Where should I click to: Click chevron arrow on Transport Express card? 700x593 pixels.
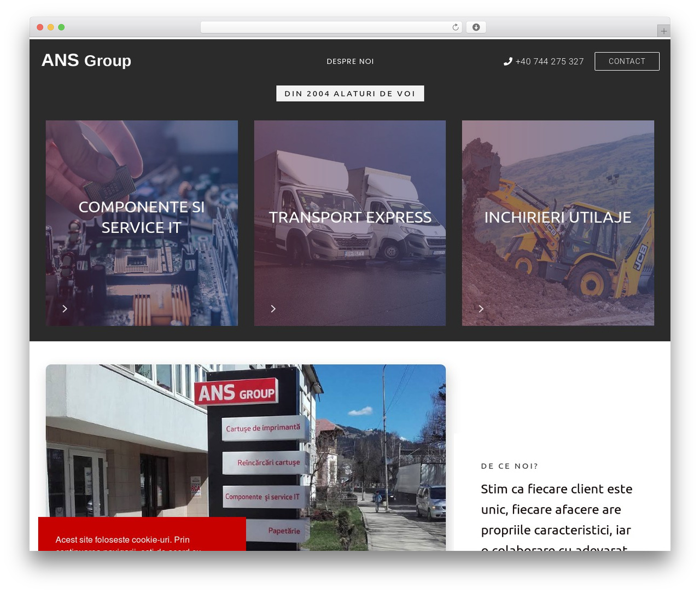(273, 309)
